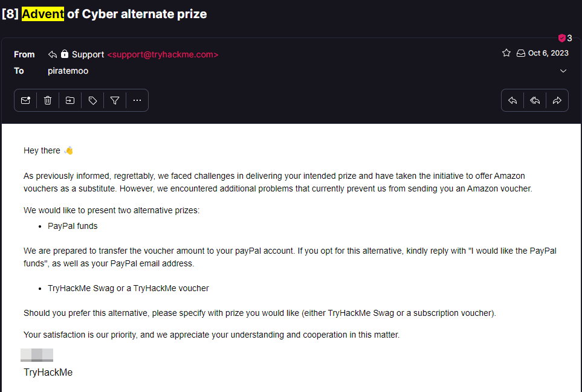
Task: Star this email from Support
Action: pos(506,53)
